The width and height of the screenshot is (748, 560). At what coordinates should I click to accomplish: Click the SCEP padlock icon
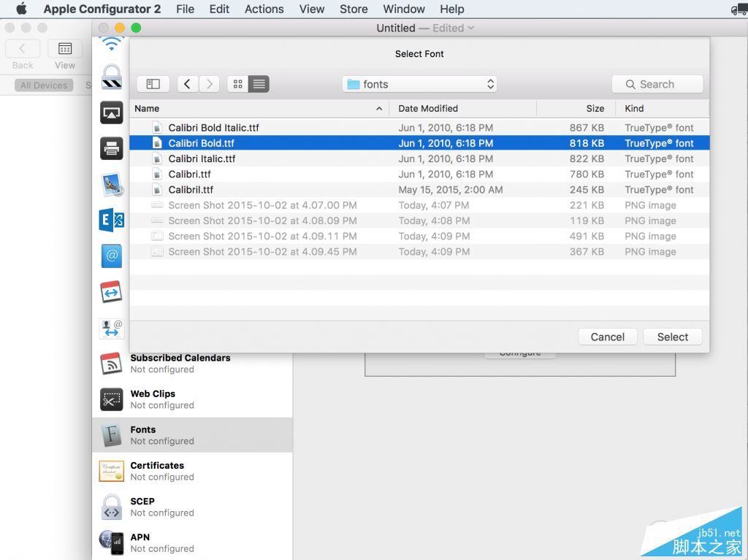[111, 507]
